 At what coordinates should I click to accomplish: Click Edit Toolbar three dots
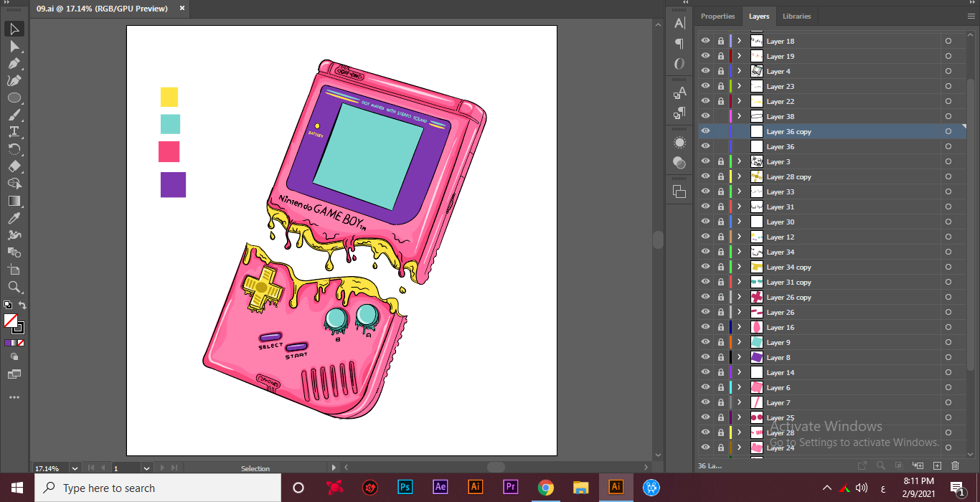pos(14,397)
